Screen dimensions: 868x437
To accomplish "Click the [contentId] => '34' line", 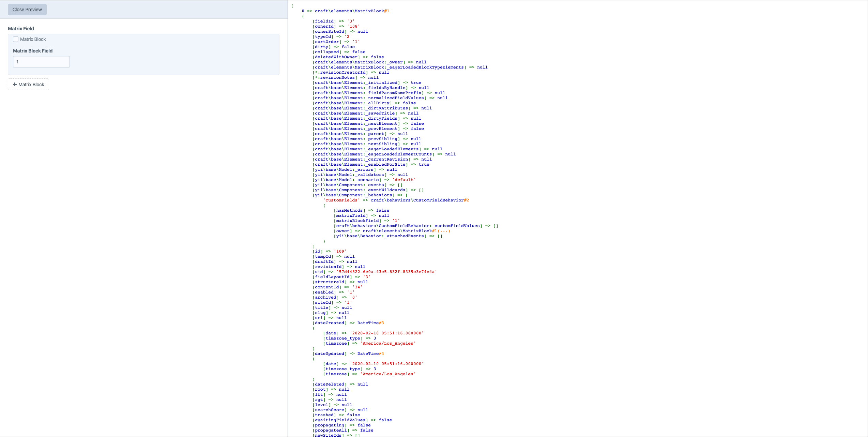I will (x=337, y=287).
